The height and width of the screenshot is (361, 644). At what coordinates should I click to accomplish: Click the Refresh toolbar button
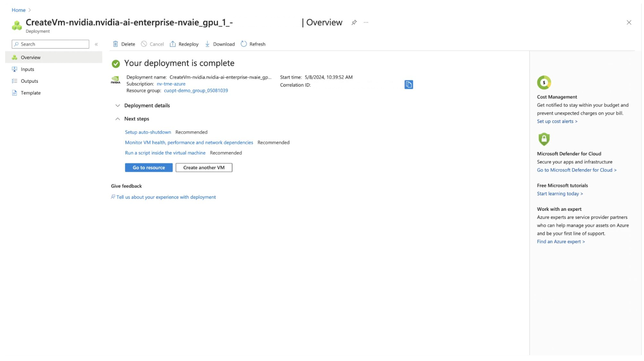(x=253, y=44)
